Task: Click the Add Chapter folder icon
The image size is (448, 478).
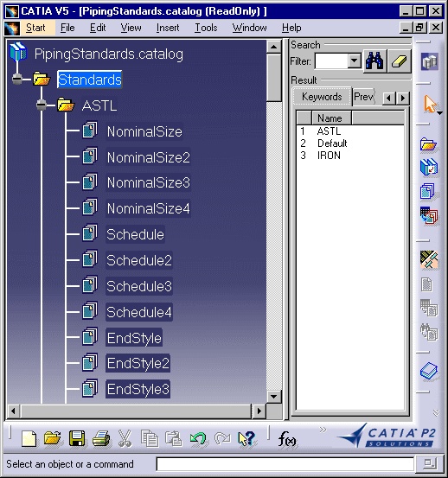Action: 429,144
